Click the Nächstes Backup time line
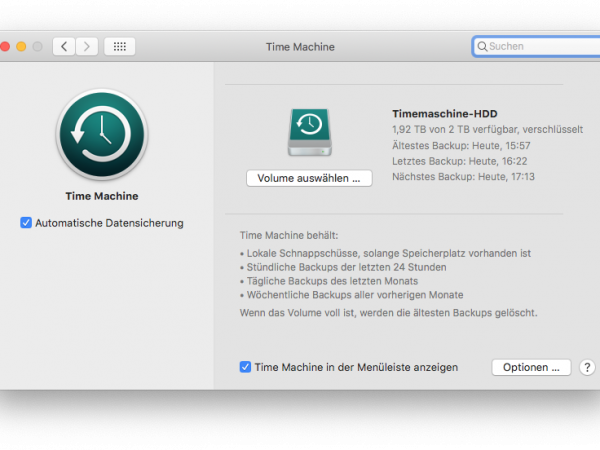The image size is (600, 450). [x=463, y=176]
